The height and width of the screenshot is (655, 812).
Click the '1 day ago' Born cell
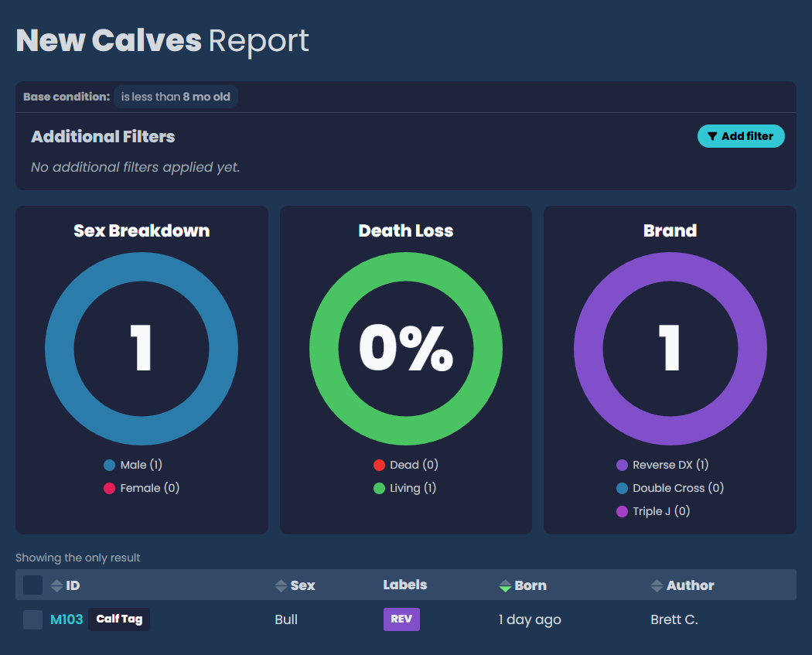[x=530, y=619]
